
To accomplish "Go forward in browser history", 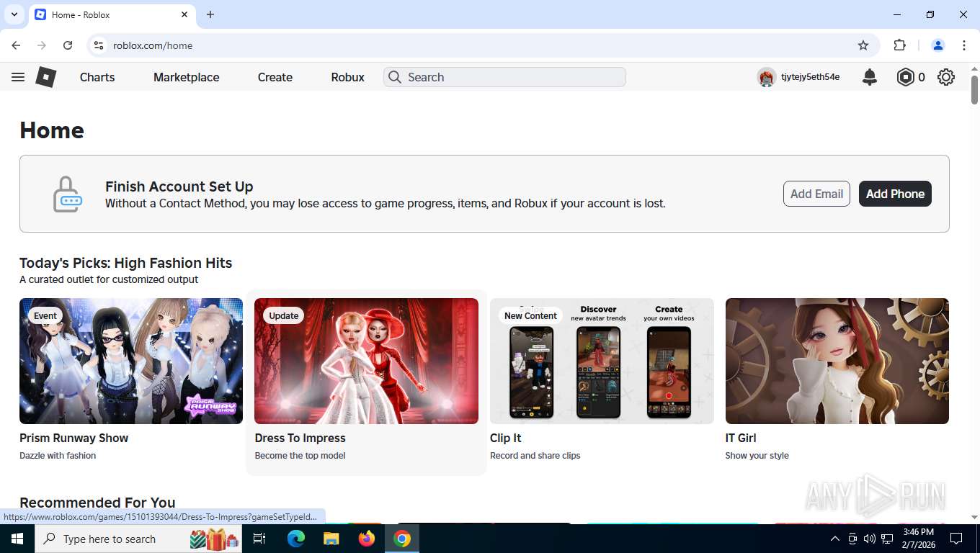I will 42,45.
